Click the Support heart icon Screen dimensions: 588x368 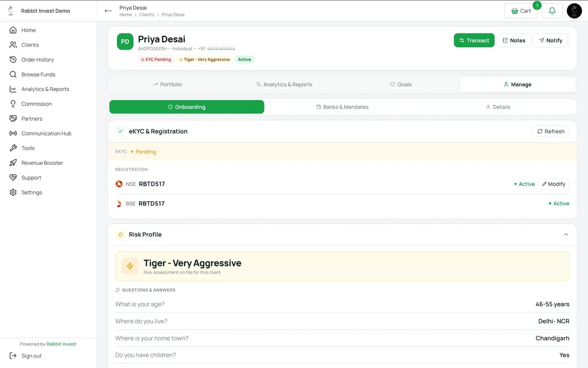point(13,177)
